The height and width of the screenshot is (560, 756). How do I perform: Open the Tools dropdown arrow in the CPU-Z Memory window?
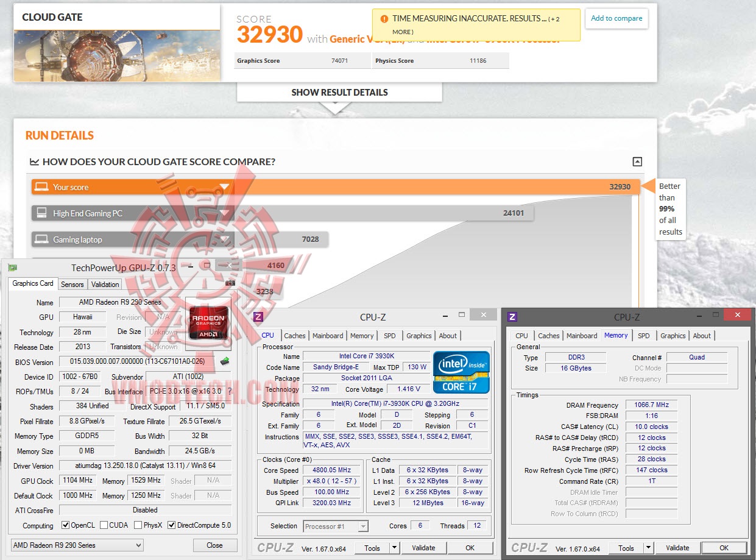649,548
